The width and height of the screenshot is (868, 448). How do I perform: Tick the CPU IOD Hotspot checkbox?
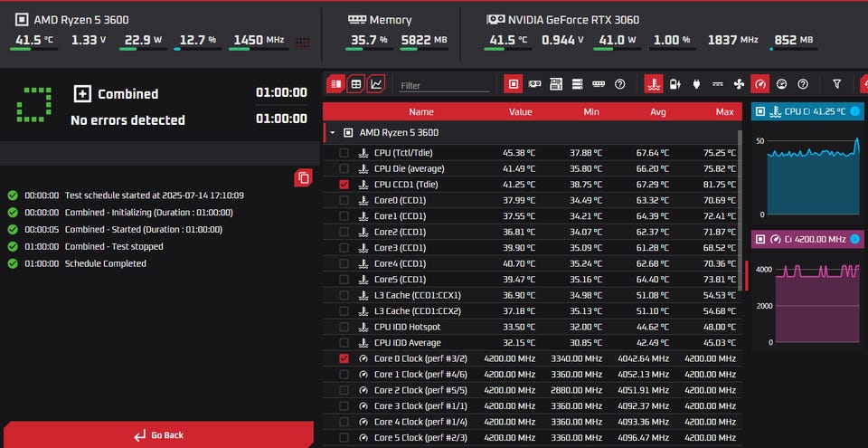(344, 327)
